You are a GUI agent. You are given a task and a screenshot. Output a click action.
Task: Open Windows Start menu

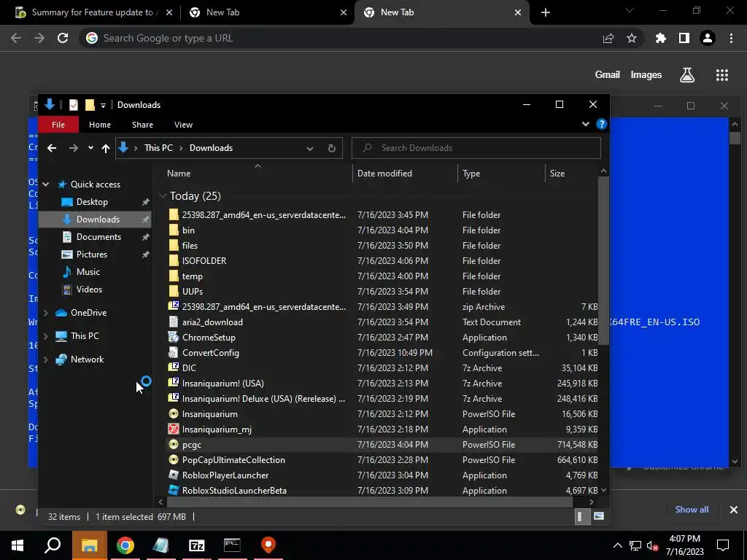[x=18, y=545]
